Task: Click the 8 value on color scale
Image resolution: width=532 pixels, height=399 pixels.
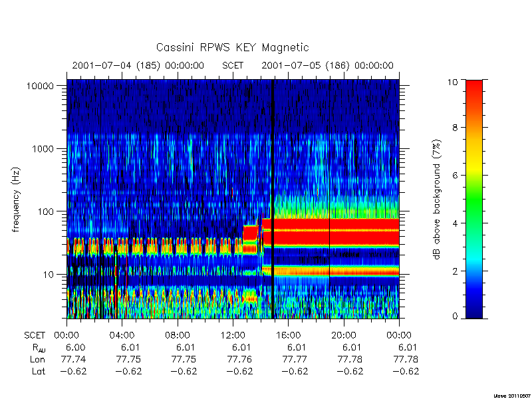Action: pos(456,128)
